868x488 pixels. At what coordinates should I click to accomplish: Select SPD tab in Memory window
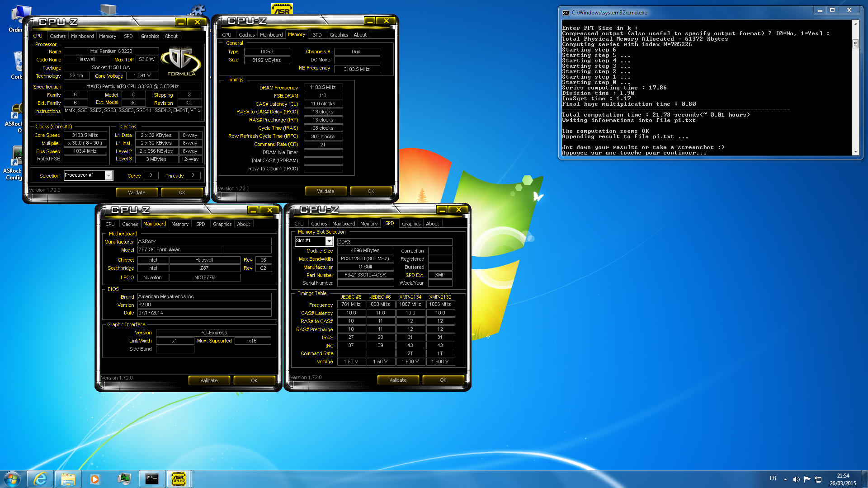[x=317, y=35]
